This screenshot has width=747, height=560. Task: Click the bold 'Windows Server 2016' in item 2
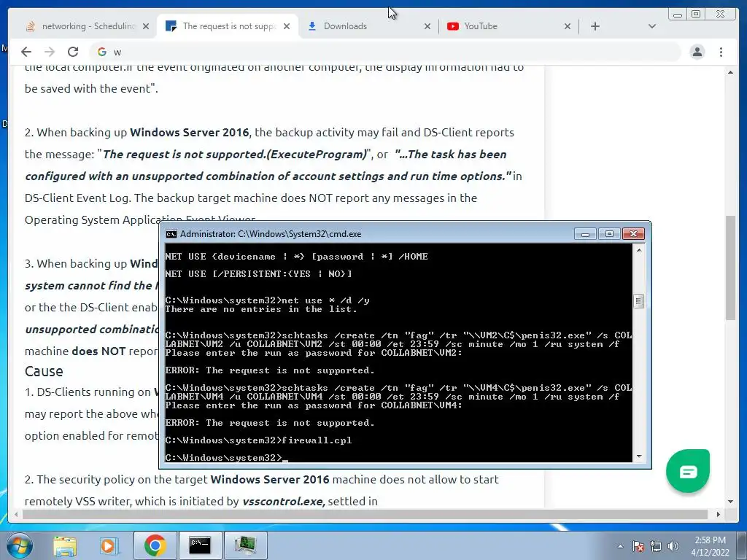[x=189, y=133]
